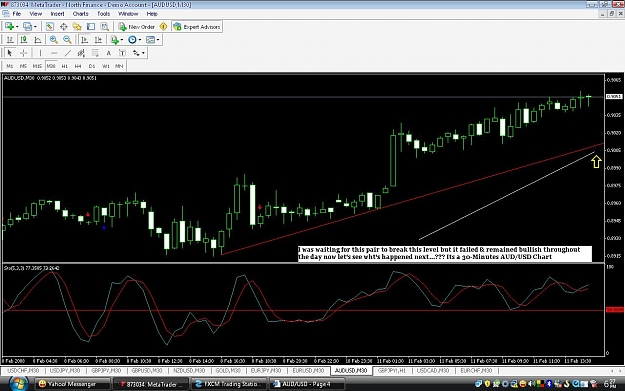Show the Market Watch window

[49, 27]
